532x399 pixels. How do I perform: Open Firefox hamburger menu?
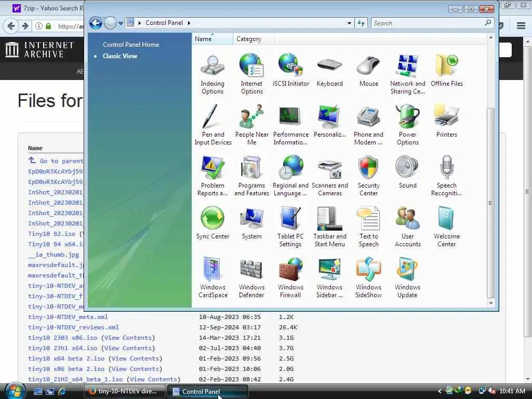point(521,26)
